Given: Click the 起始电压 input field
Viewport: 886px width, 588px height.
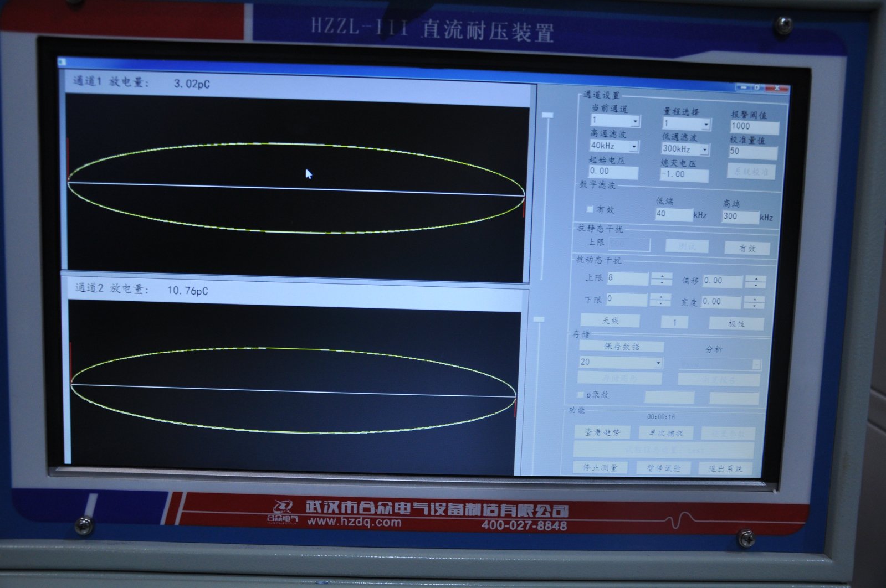Looking at the screenshot, I should tap(613, 172).
